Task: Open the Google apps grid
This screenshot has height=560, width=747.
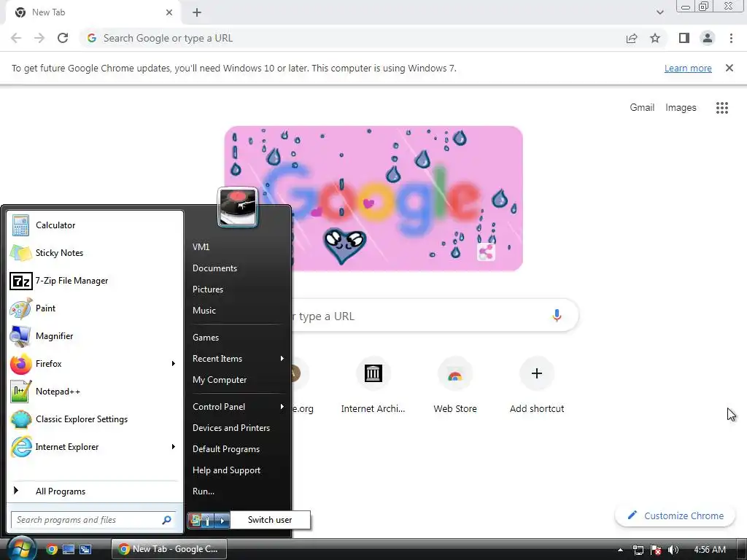Action: (x=721, y=108)
